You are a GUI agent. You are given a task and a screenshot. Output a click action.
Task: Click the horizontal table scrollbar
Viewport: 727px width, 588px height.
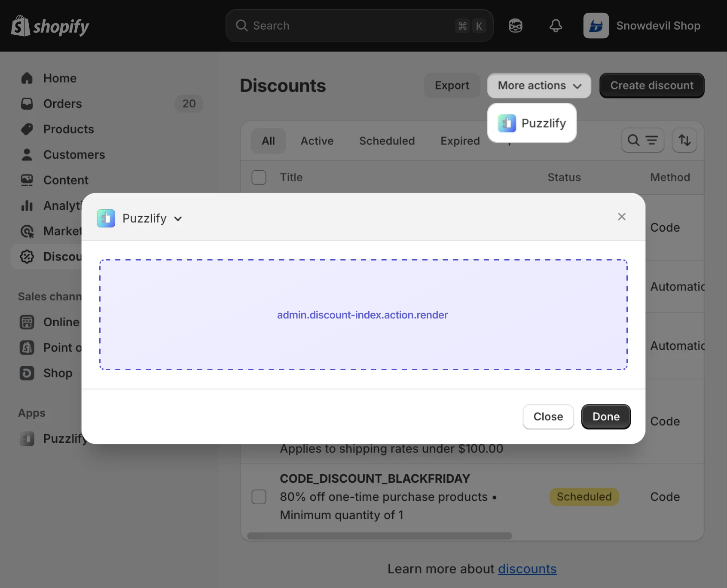379,536
